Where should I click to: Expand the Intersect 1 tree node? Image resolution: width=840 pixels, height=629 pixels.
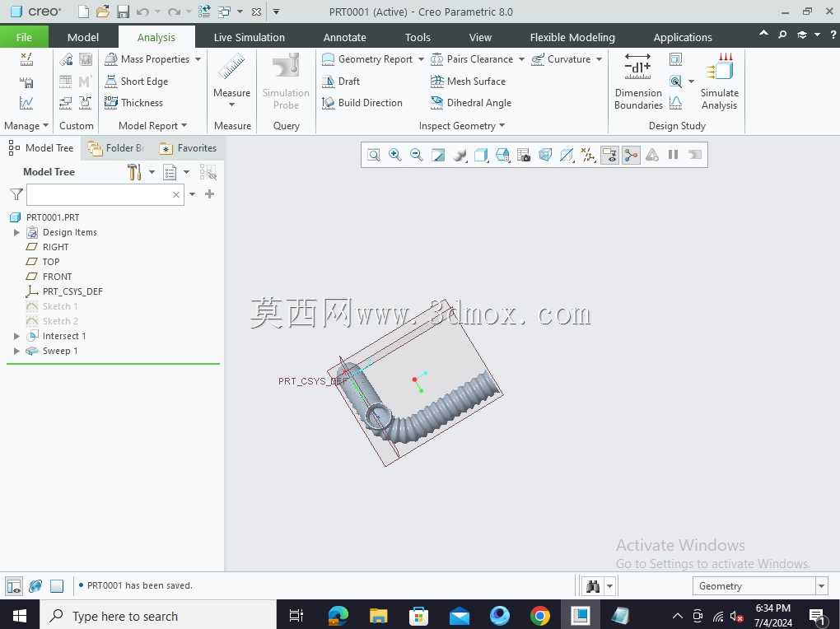(x=16, y=336)
